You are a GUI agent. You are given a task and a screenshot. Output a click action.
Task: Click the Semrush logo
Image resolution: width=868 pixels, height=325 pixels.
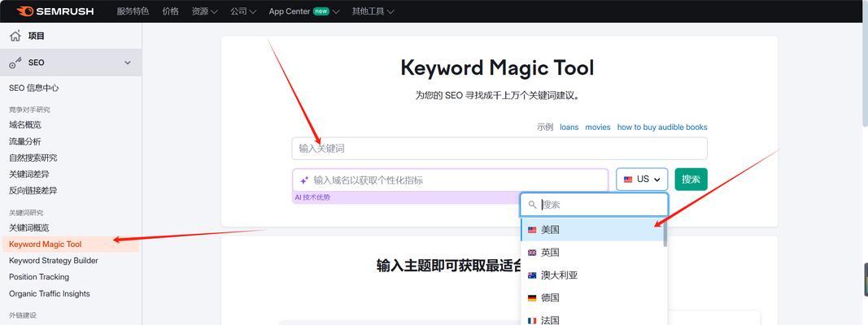(x=55, y=11)
